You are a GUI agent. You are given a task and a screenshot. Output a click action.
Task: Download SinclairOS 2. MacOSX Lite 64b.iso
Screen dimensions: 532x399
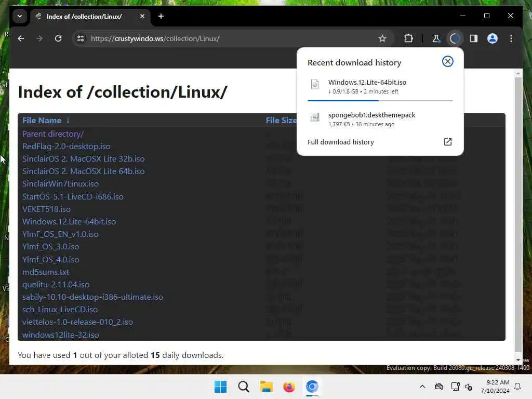tap(83, 171)
